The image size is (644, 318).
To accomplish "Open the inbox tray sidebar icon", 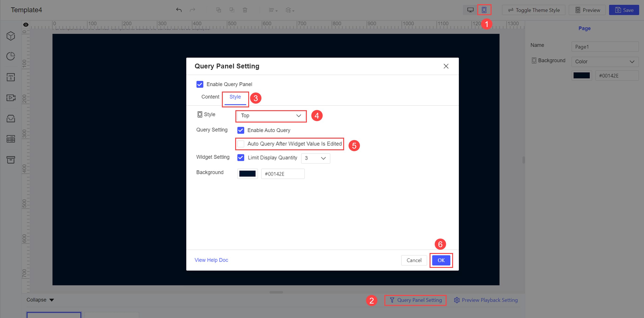I will 11,118.
